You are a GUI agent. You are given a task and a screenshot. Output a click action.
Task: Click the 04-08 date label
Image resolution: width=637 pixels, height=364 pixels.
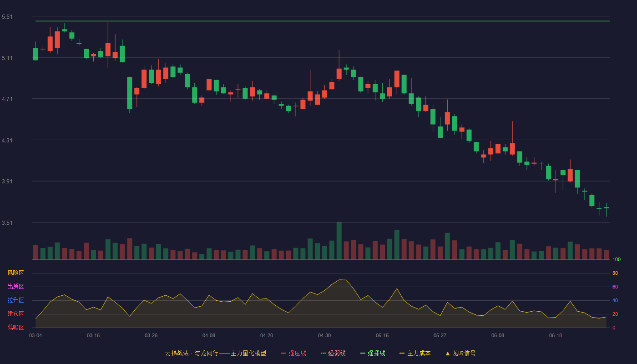(209, 335)
